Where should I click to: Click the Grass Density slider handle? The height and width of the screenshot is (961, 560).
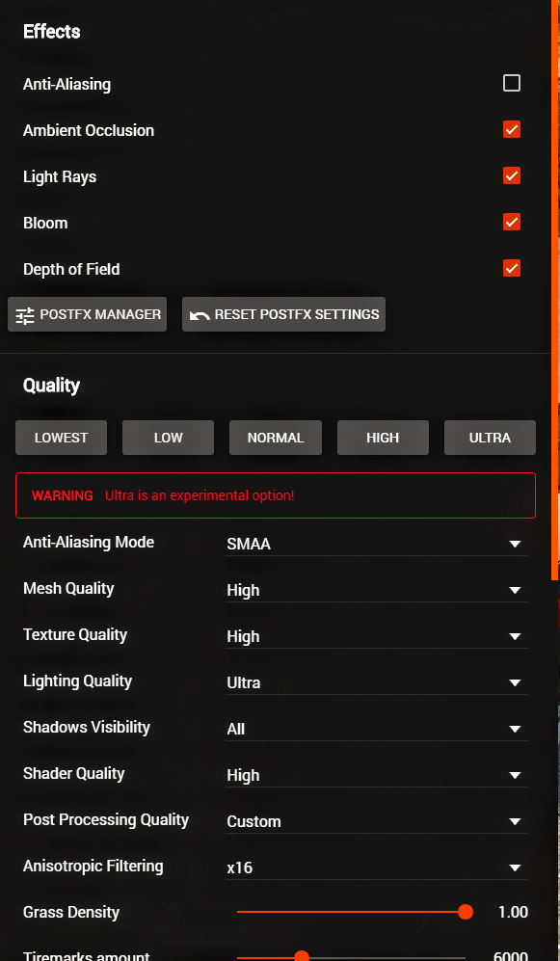[x=466, y=912]
